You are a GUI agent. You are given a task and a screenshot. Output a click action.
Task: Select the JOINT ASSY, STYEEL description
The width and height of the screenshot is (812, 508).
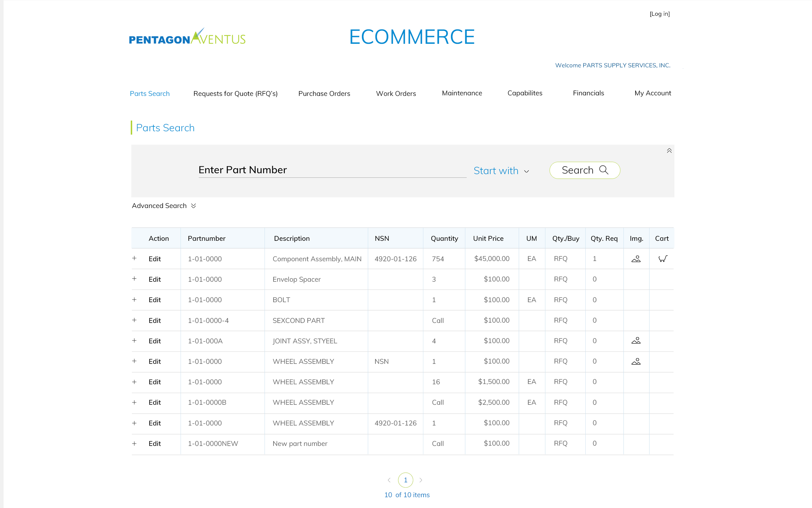[305, 341]
